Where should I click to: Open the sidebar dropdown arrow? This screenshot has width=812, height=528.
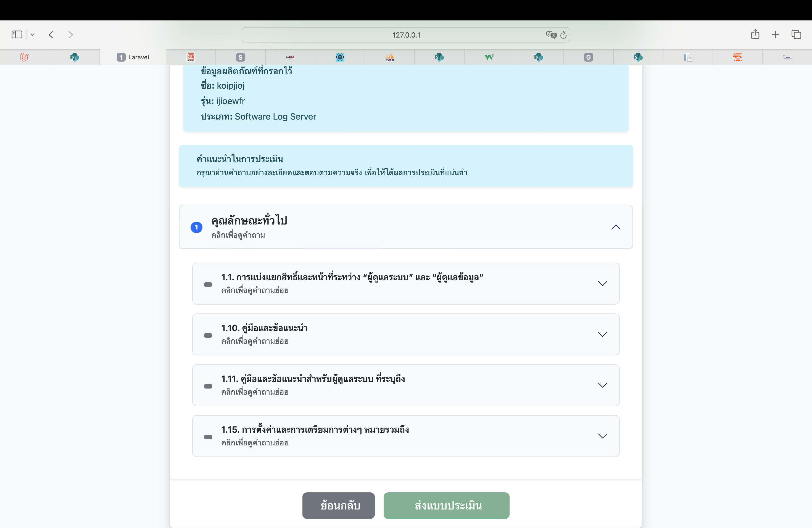tap(32, 35)
